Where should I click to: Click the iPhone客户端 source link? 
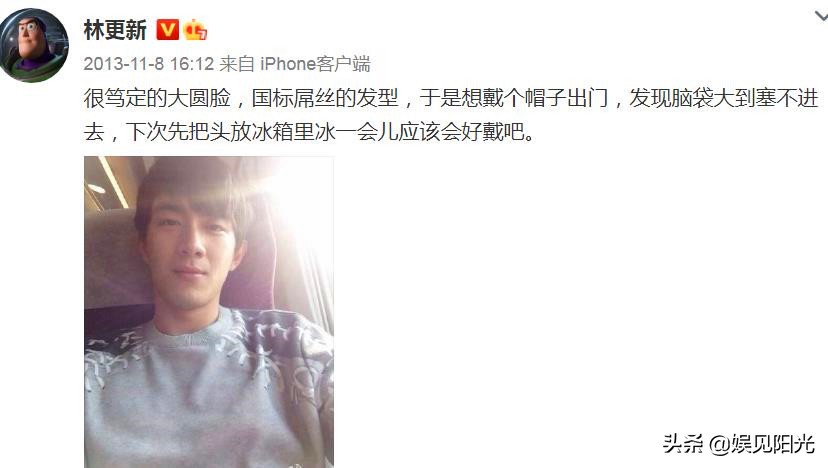(315, 64)
